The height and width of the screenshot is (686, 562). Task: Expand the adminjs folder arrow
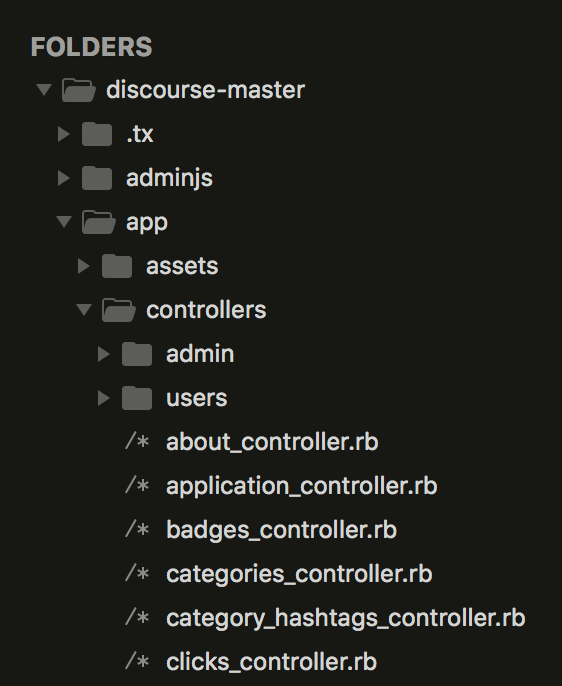point(64,178)
